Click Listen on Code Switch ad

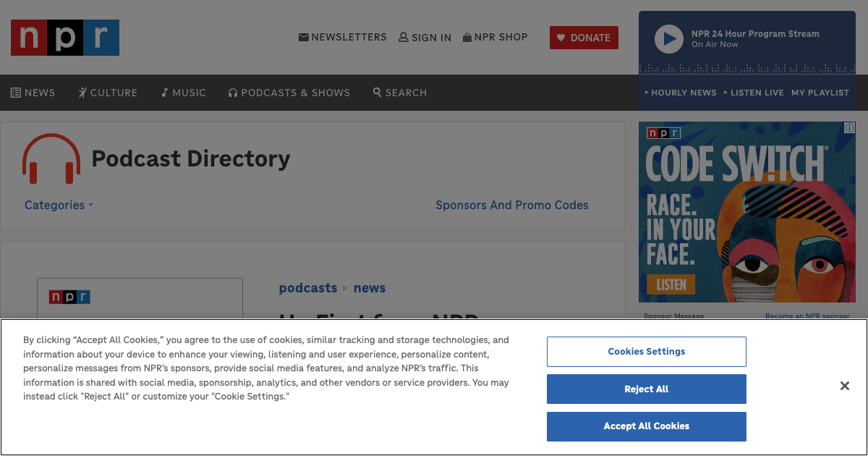coord(671,284)
